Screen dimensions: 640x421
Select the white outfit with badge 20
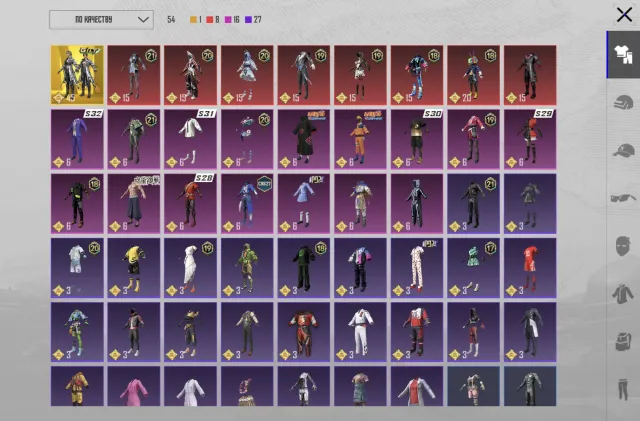tap(77, 268)
